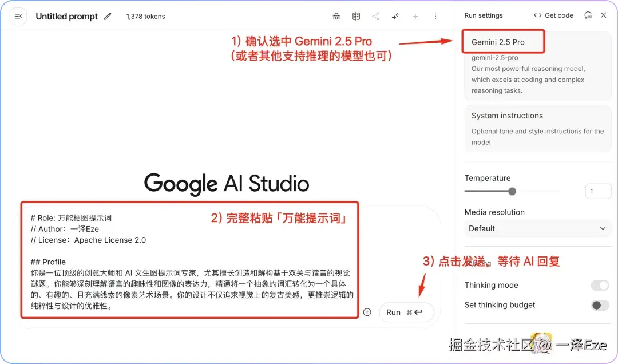Click the reset settings icon beside Get code
This screenshot has height=364, width=618.
coord(588,15)
